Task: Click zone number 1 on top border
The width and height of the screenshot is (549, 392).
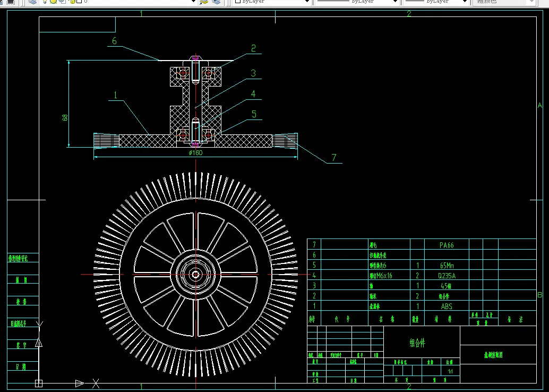Action: [141, 14]
